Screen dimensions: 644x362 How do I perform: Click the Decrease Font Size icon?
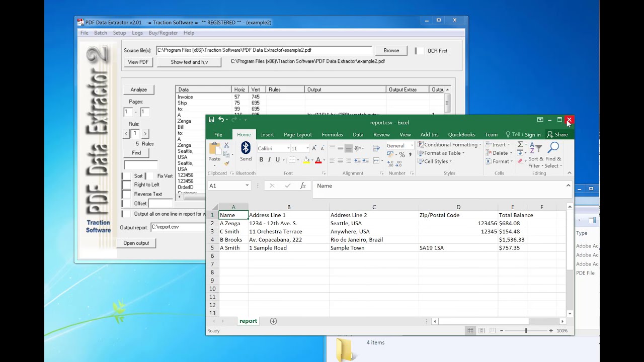pyautogui.click(x=322, y=148)
